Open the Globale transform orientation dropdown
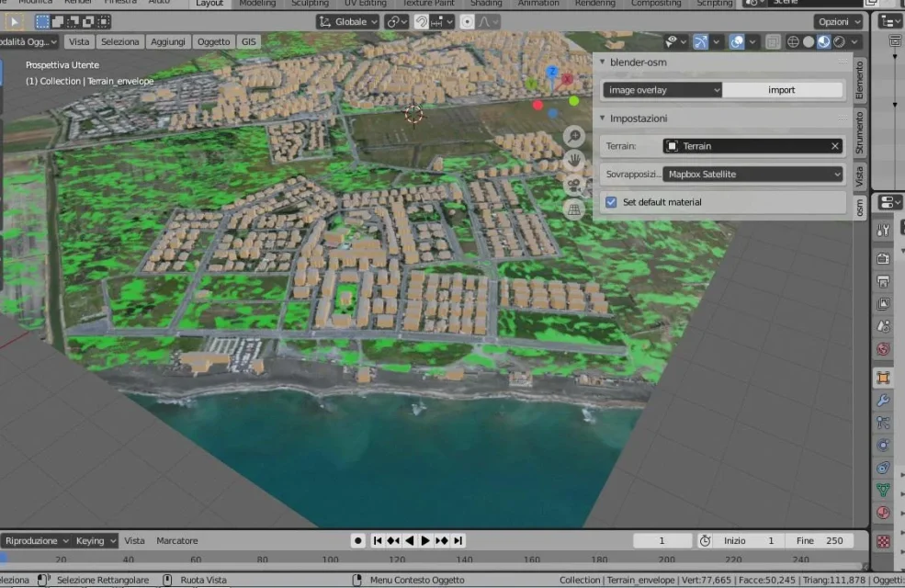The width and height of the screenshot is (905, 588). point(348,22)
